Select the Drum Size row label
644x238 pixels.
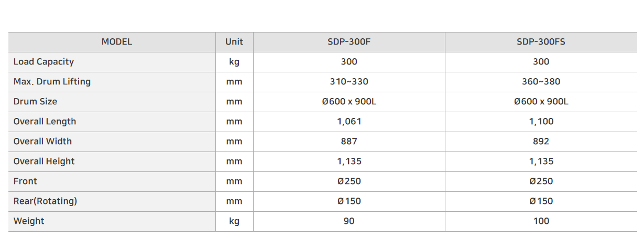pyautogui.click(x=35, y=102)
